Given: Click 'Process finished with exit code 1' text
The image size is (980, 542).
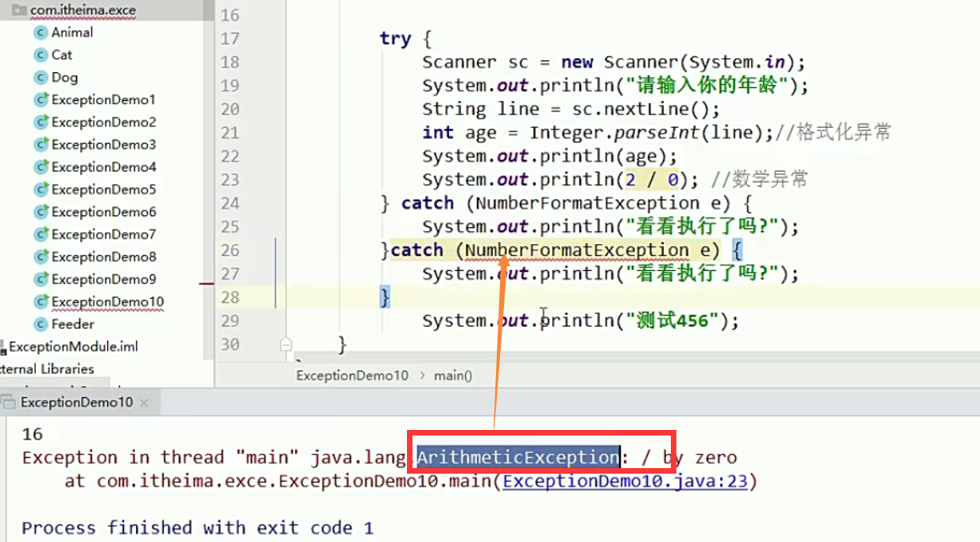Looking at the screenshot, I should coord(197,528).
